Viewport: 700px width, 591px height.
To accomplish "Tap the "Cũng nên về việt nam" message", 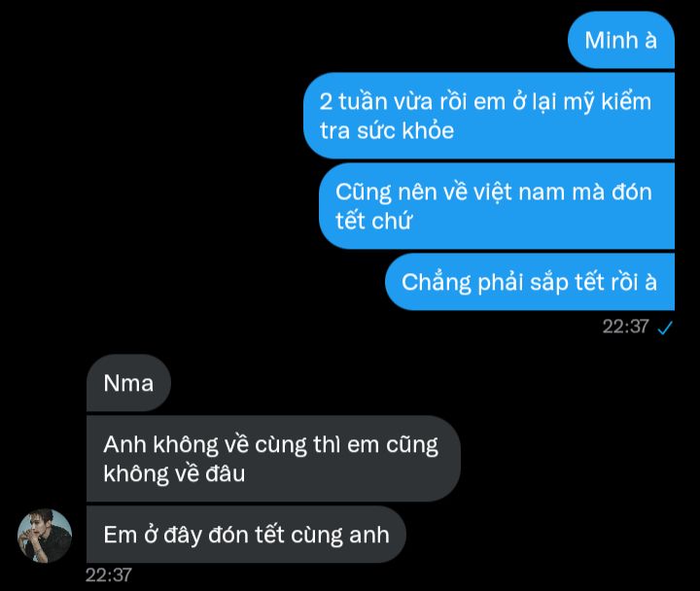I will coord(497,206).
